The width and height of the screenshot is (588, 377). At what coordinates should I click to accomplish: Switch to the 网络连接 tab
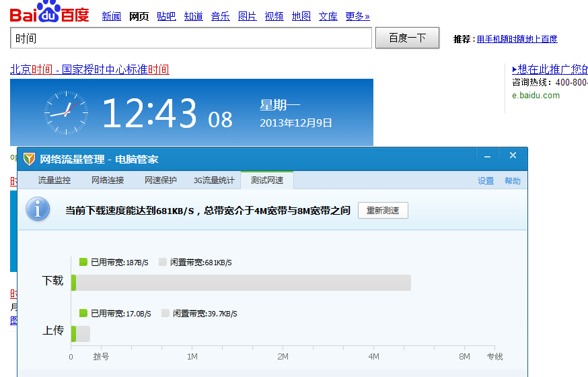(108, 180)
